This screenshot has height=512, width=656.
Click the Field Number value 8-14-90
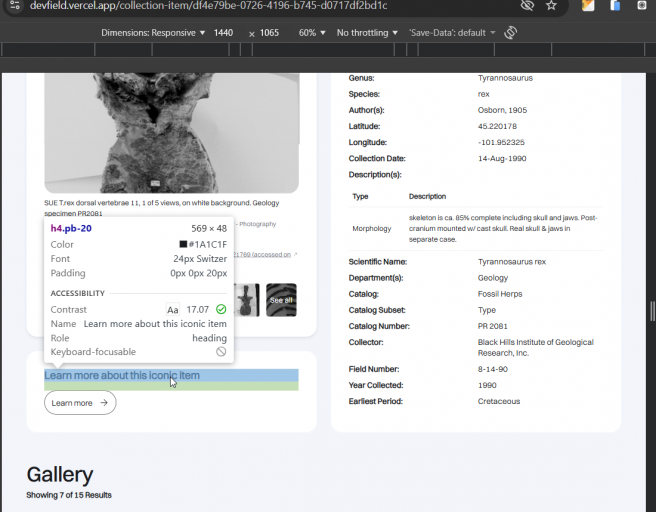pos(493,369)
